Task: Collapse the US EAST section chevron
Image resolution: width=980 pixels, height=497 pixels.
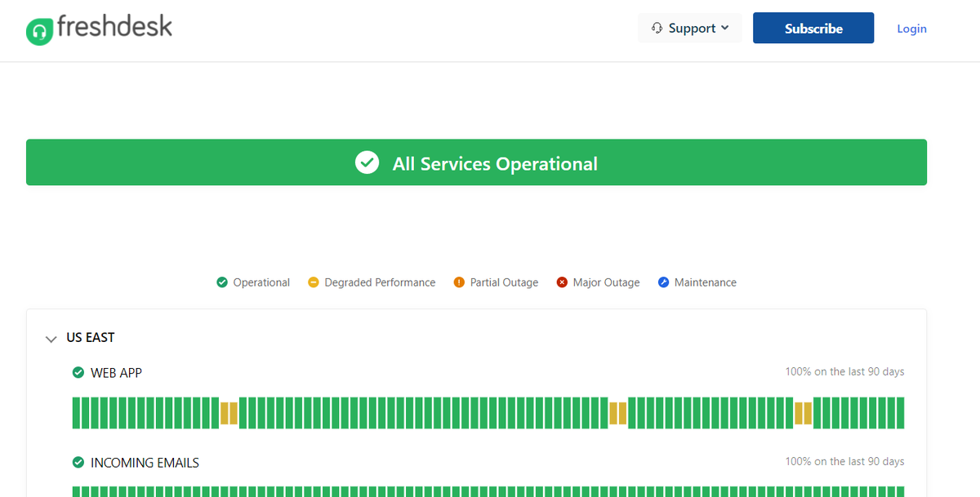Action: click(51, 339)
